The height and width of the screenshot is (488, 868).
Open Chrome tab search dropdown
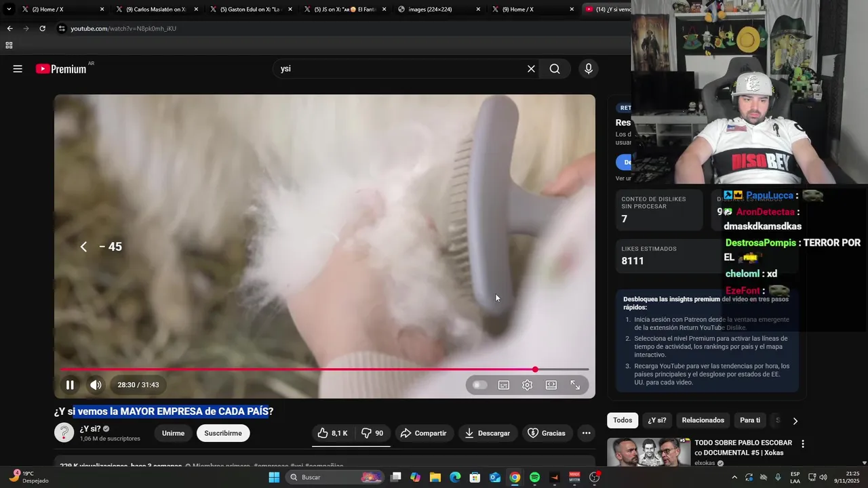tap(9, 9)
